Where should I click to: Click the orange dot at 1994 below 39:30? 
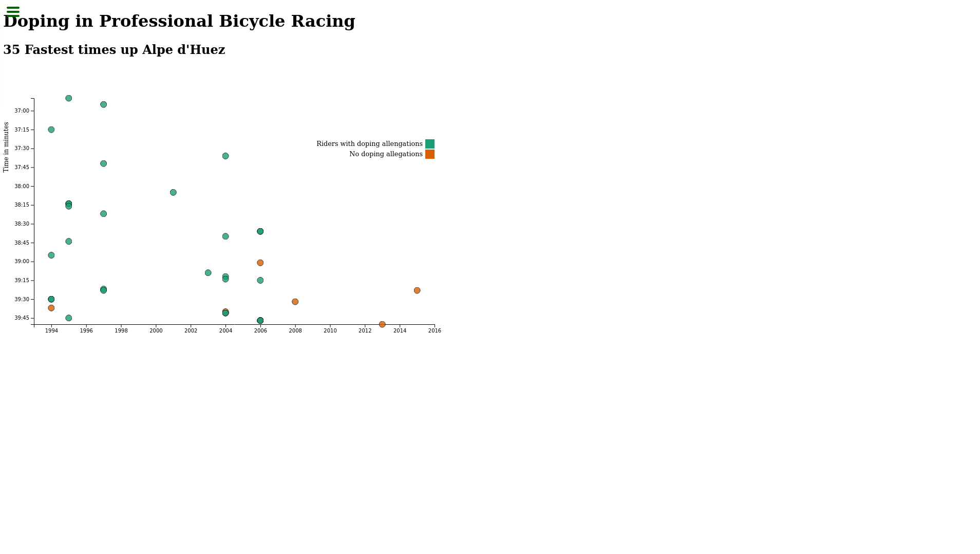click(51, 308)
